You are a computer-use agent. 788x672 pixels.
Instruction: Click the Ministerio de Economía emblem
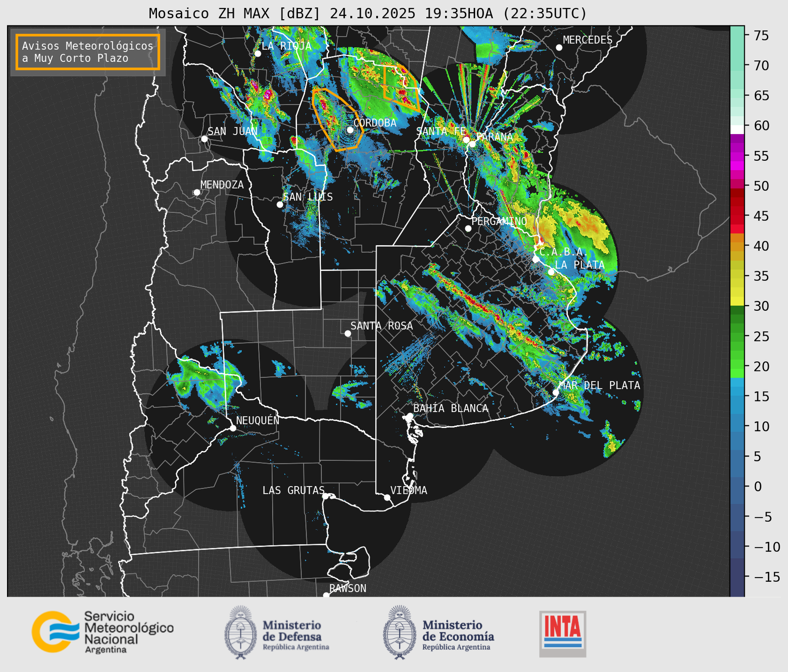(x=399, y=632)
